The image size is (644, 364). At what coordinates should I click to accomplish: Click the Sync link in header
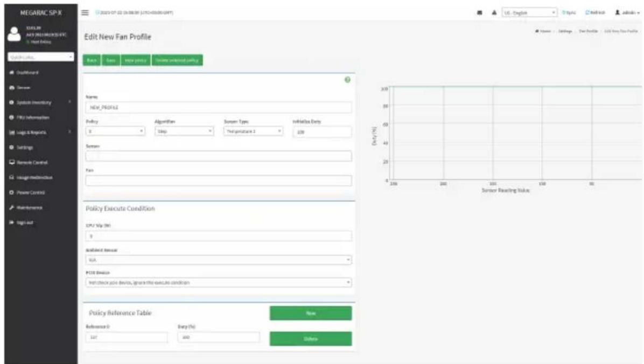[569, 13]
